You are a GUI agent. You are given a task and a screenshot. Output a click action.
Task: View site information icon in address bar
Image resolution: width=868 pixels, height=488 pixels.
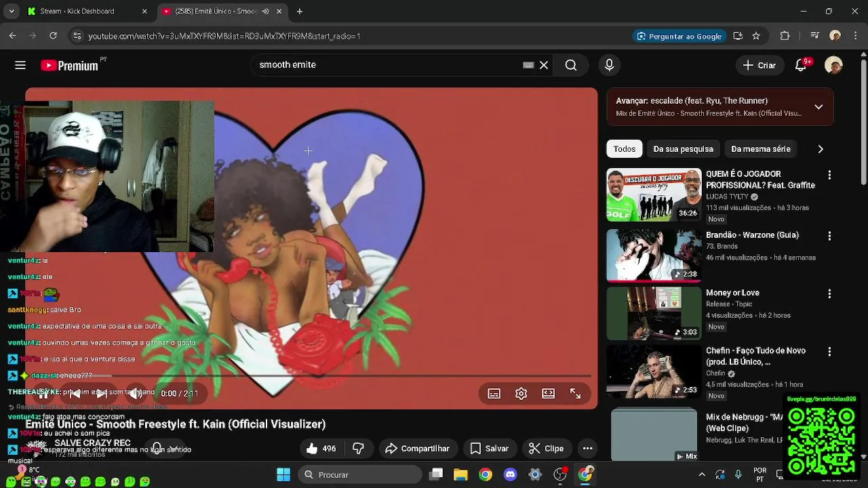(77, 36)
